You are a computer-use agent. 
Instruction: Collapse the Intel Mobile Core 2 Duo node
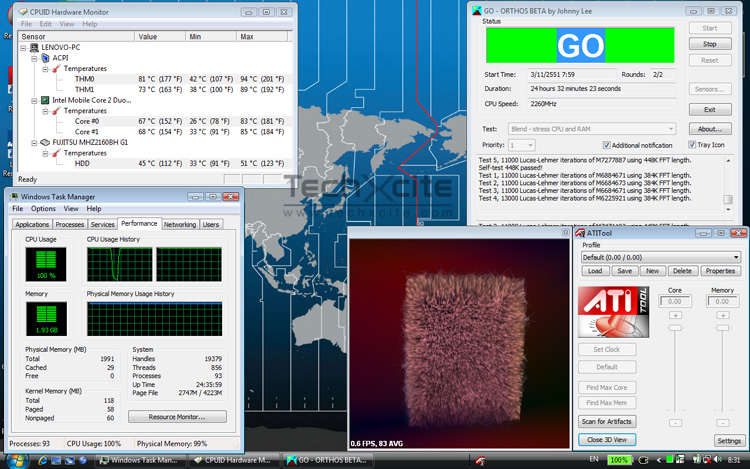(34, 100)
